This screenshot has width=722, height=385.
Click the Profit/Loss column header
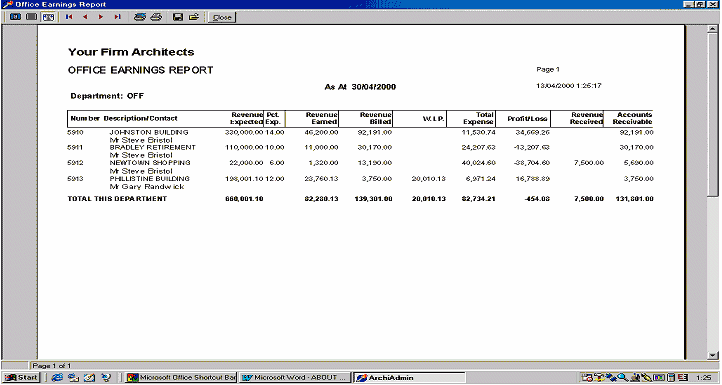[x=527, y=119]
